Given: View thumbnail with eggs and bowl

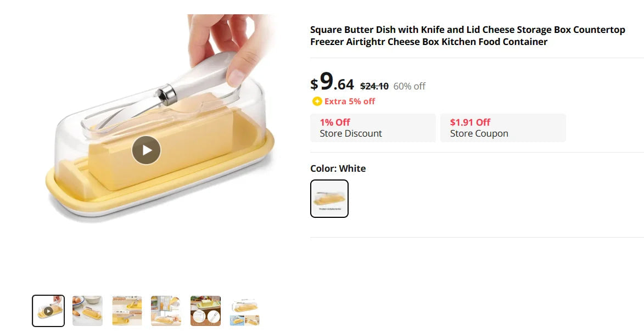Looking at the screenshot, I should (87, 311).
